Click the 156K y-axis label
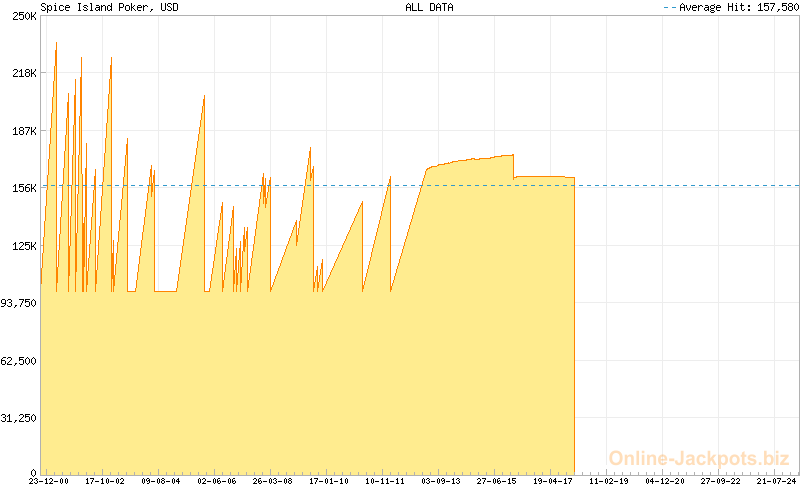 [24, 188]
